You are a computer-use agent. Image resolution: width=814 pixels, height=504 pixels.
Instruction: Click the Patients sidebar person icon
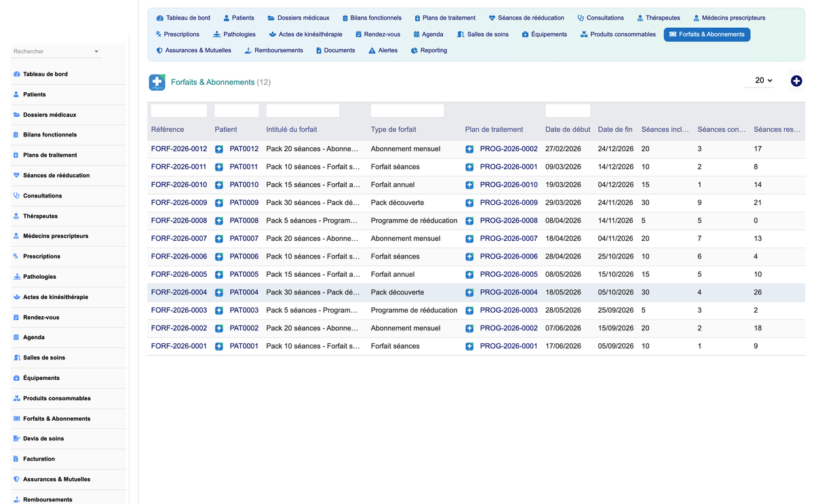click(x=16, y=94)
